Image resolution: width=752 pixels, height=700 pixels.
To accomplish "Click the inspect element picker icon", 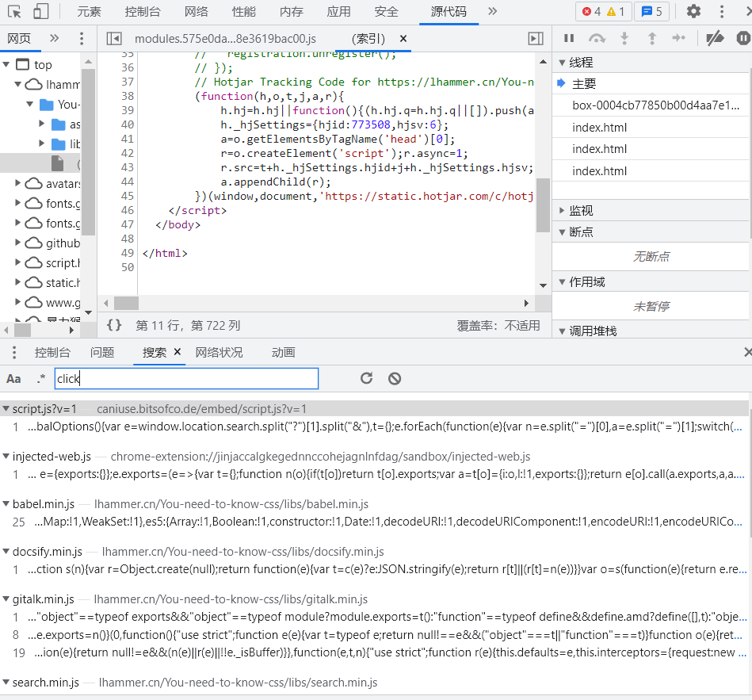I will pyautogui.click(x=15, y=11).
